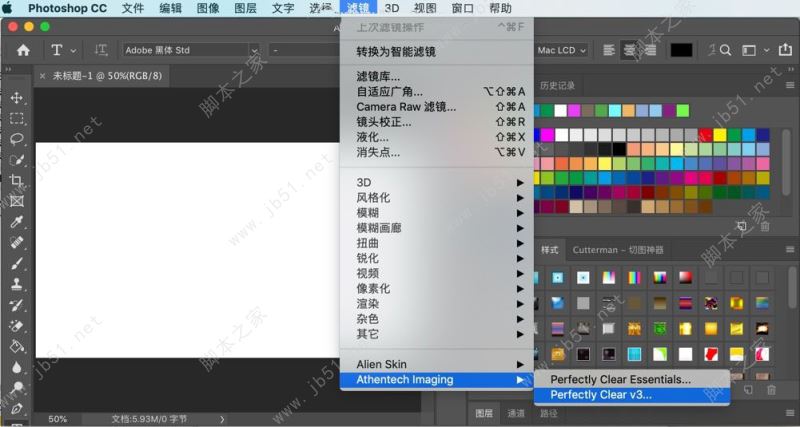Create new swatch in swatches panel

[741, 225]
